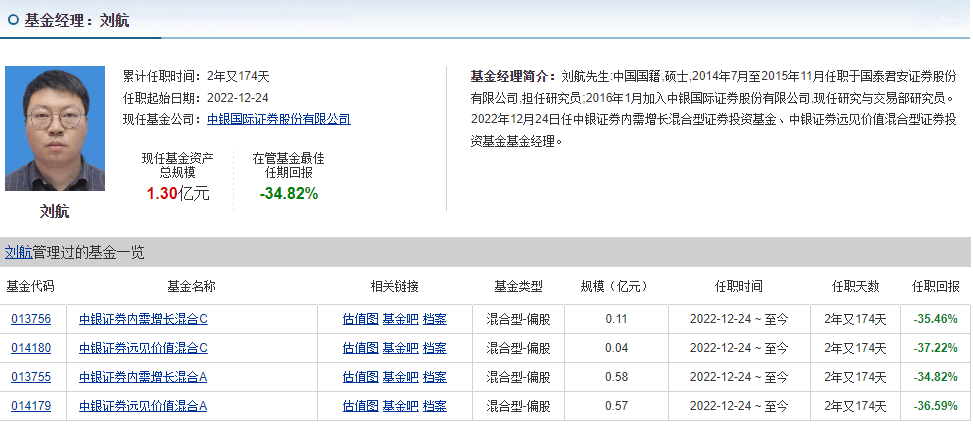Click the 基金代码 column header
Image resolution: width=973 pixels, height=429 pixels.
click(x=30, y=286)
